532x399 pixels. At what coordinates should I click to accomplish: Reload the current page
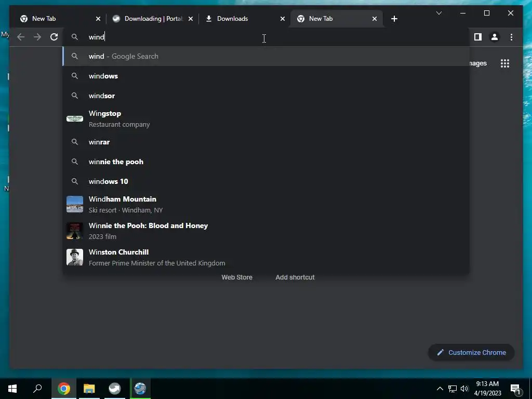pos(54,37)
